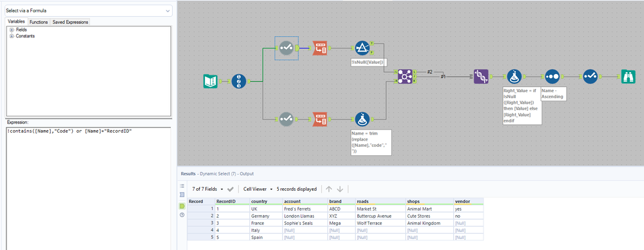Click the Italy country cell

pos(266,230)
